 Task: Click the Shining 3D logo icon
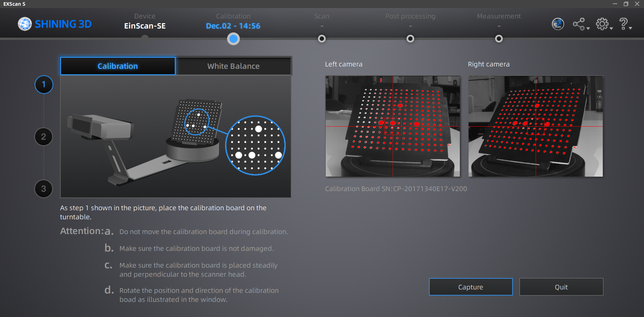[25, 24]
